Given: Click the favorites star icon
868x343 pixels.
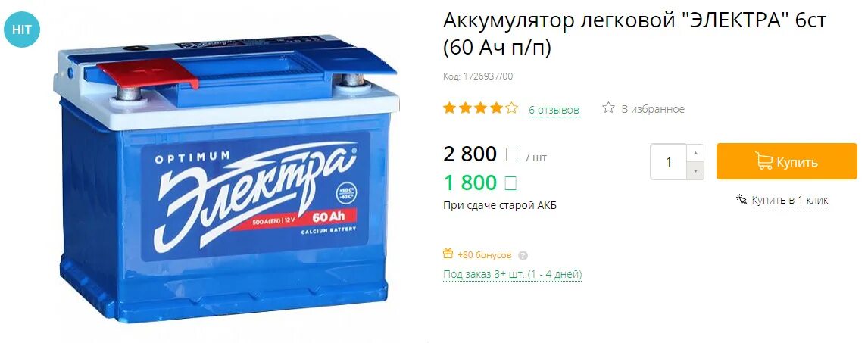Looking at the screenshot, I should click(608, 108).
